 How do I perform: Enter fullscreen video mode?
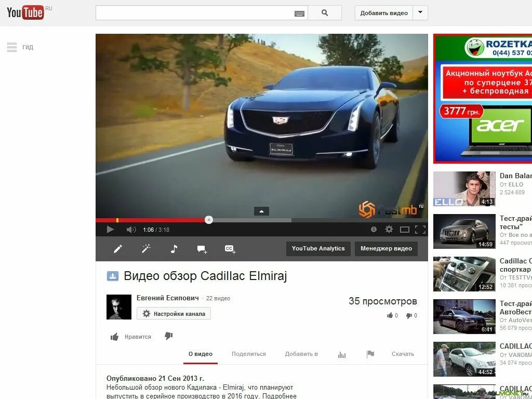pyautogui.click(x=420, y=230)
